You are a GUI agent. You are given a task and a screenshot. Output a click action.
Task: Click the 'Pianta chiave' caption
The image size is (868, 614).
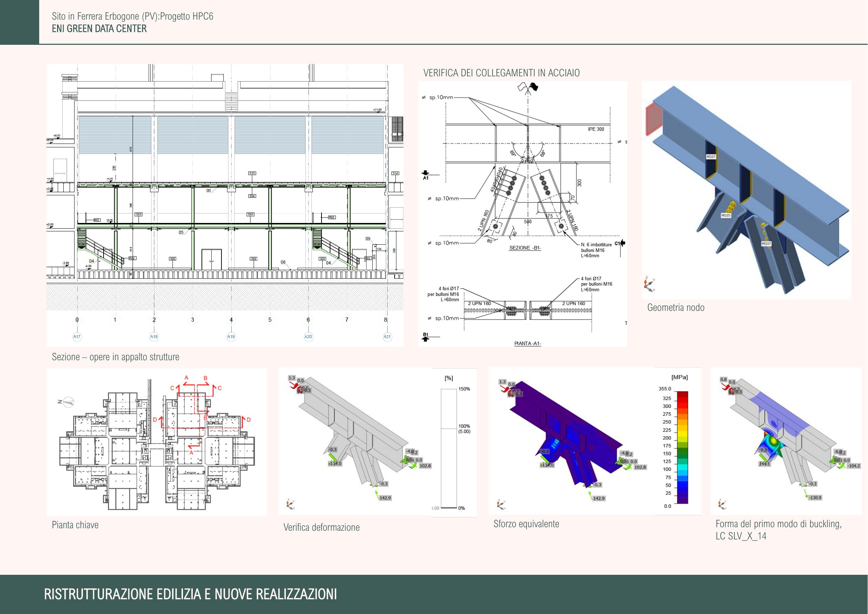tap(75, 525)
